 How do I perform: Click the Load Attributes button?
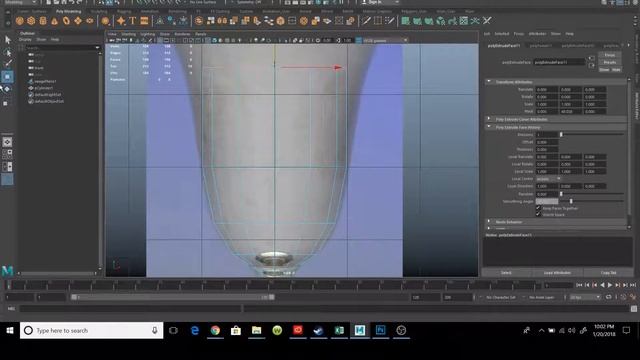(557, 273)
